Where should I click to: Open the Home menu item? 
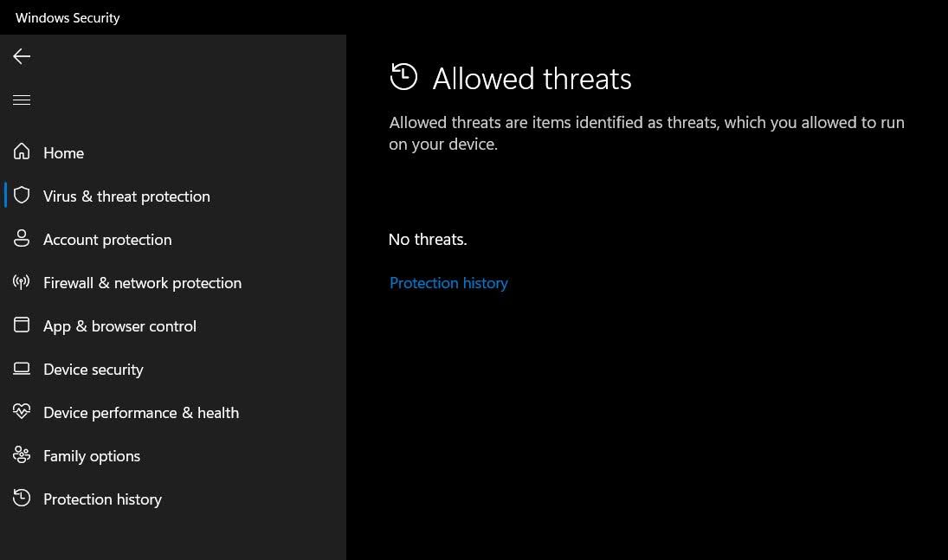click(173, 153)
